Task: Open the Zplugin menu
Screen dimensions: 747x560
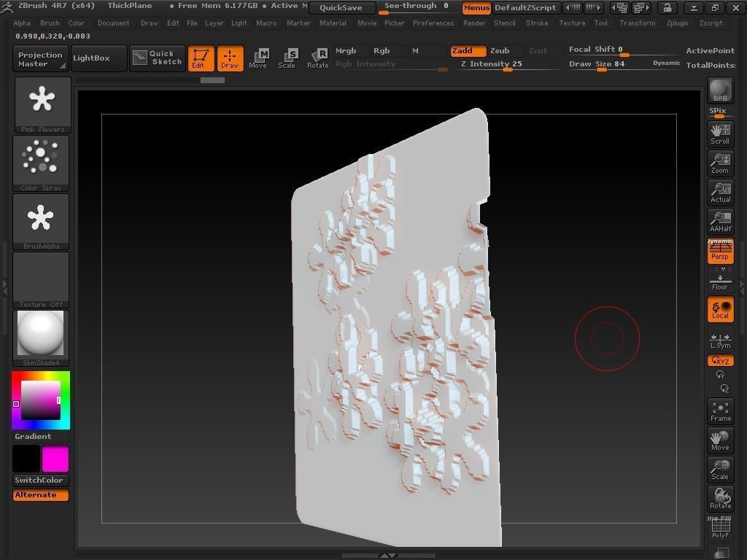Action: point(678,23)
